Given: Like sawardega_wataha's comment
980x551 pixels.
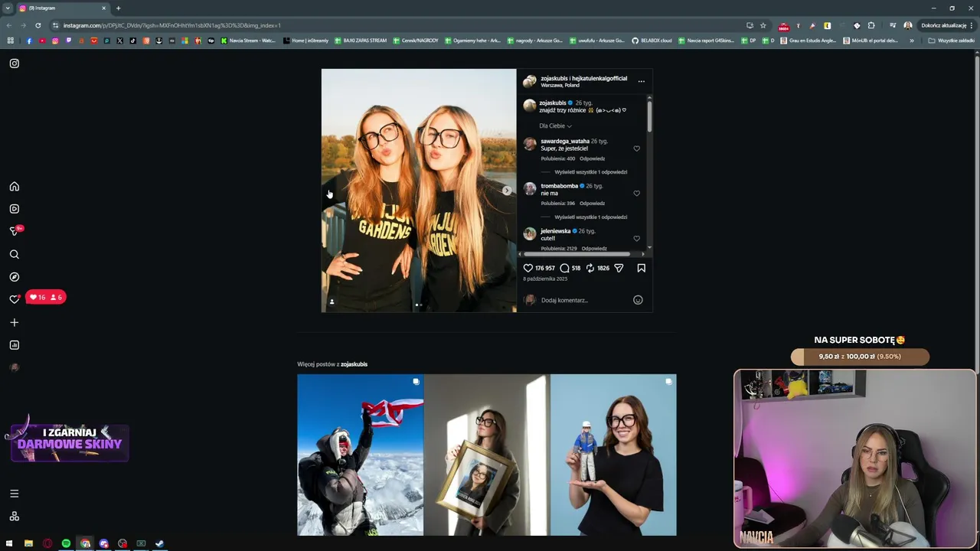Looking at the screenshot, I should pos(636,148).
